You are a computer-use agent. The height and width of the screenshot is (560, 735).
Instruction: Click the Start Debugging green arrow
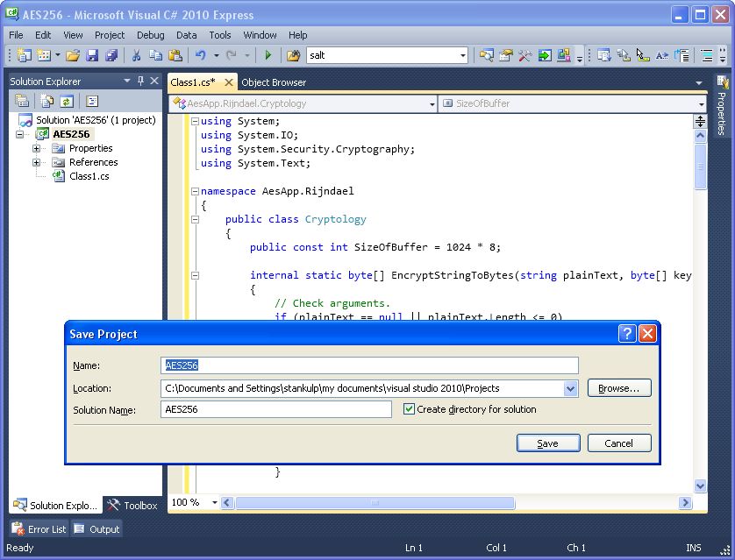[x=268, y=55]
